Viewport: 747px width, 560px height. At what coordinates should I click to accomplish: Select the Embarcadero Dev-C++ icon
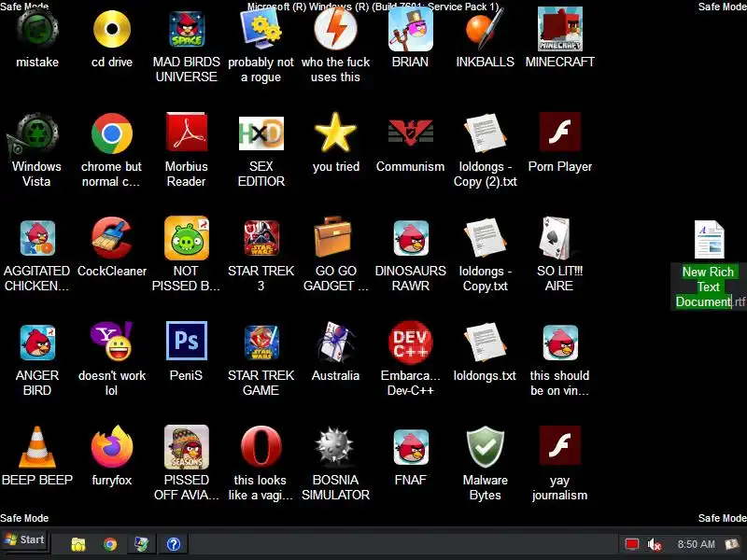(x=411, y=342)
